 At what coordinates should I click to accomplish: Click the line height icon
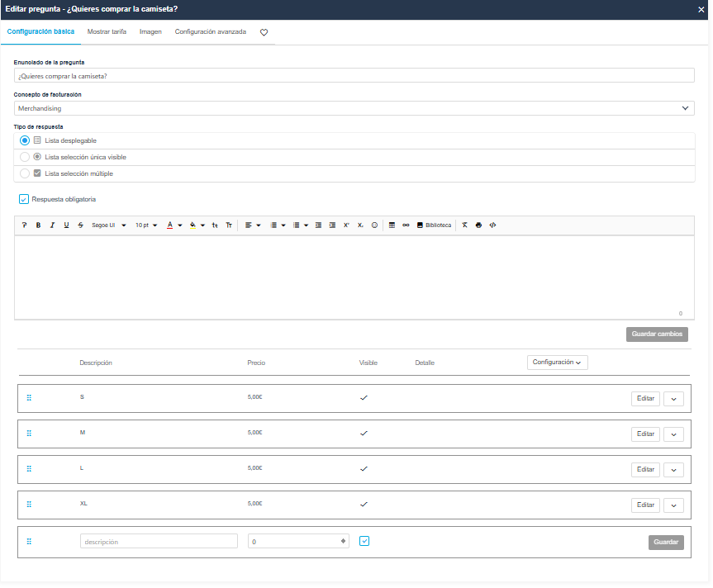[215, 225]
